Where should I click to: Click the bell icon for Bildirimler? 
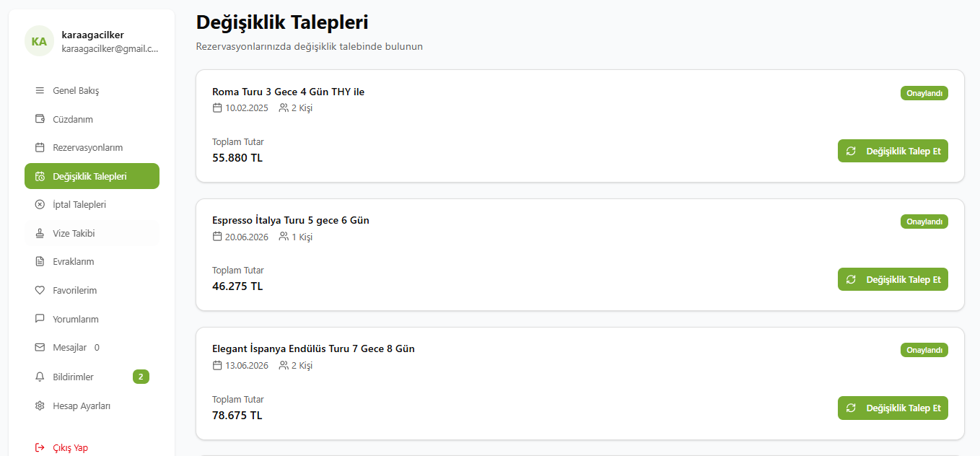pyautogui.click(x=40, y=377)
